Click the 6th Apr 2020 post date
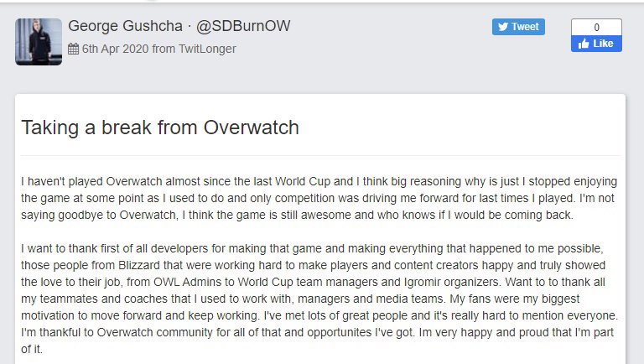644x364 pixels. [115, 49]
